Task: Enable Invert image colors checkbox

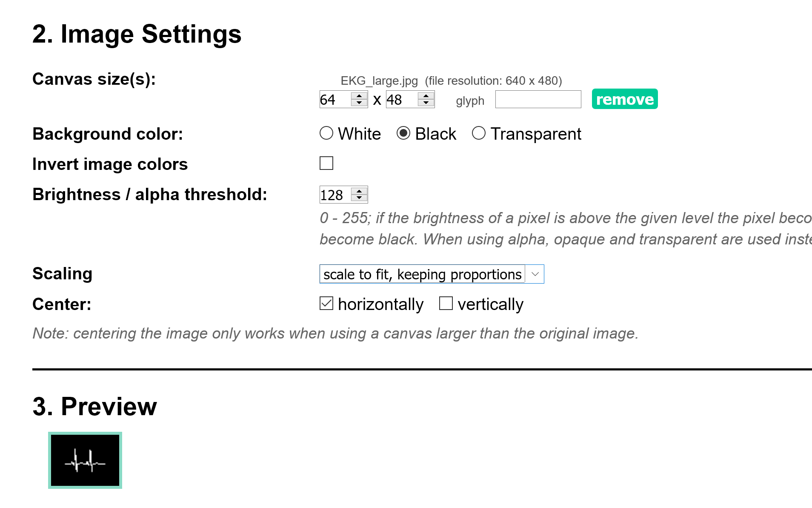Action: [326, 163]
